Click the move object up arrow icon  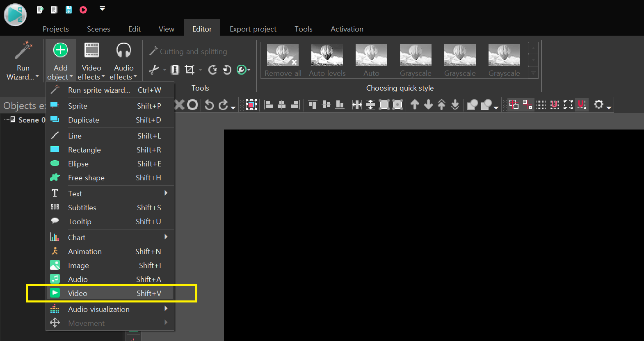click(x=415, y=105)
